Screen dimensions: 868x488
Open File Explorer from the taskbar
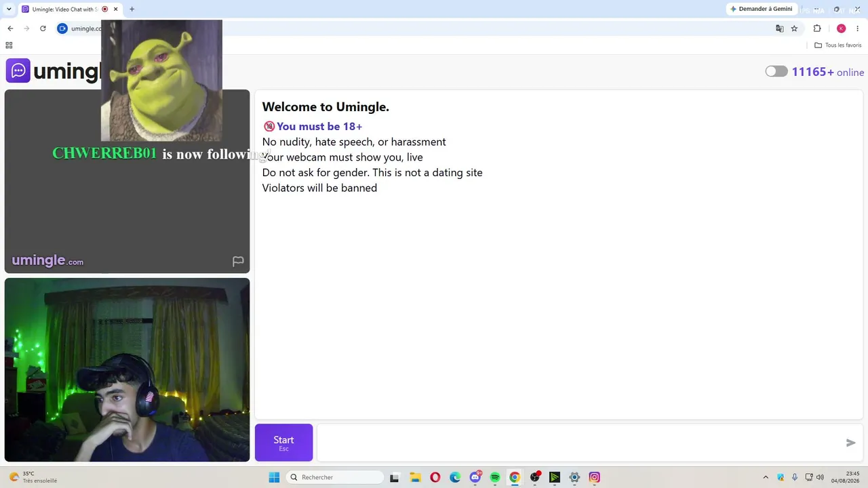(415, 477)
